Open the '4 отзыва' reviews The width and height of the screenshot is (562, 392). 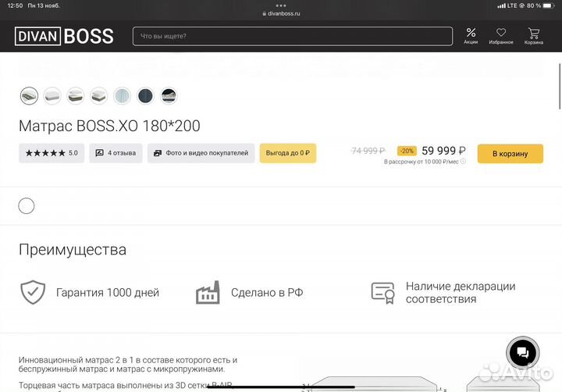(116, 153)
